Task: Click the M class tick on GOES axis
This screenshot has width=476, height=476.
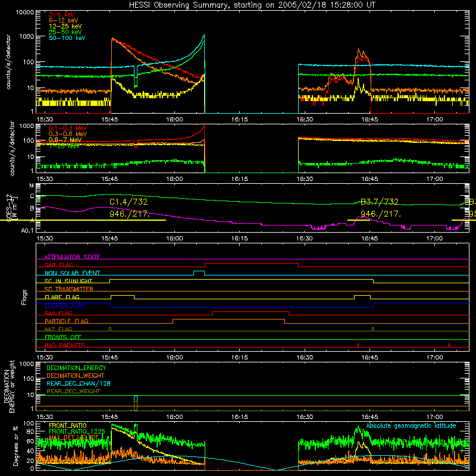Action: [32, 186]
